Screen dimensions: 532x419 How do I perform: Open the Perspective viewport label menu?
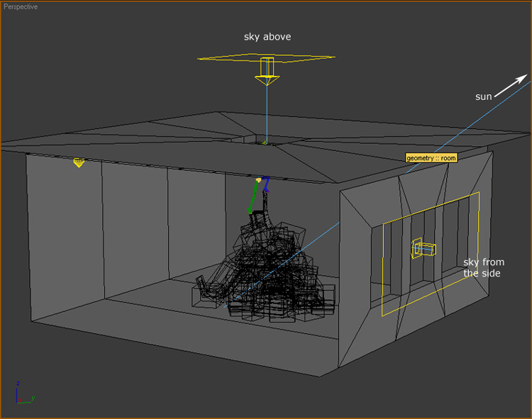tap(21, 6)
